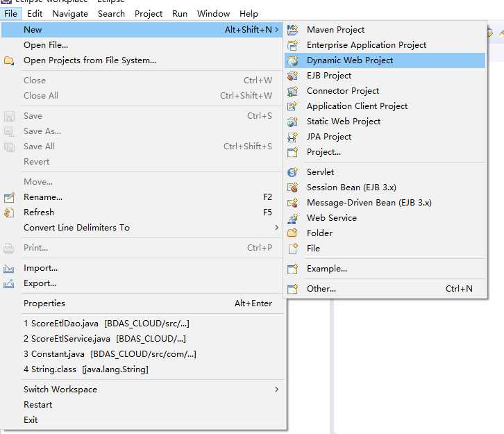Expand the Switch Workspace submenu
The image size is (504, 434).
pyautogui.click(x=276, y=390)
